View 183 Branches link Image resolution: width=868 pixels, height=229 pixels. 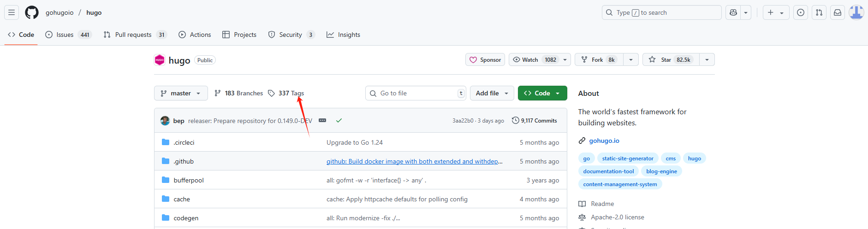click(x=239, y=93)
